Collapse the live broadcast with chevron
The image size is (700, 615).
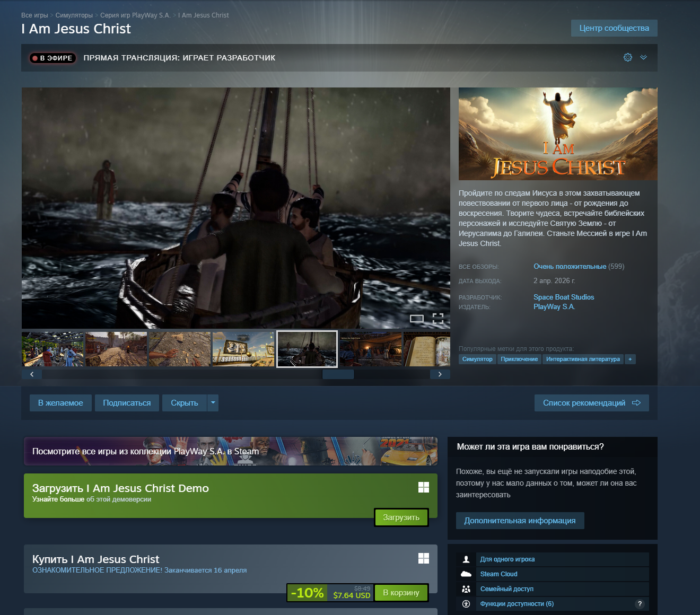click(643, 57)
